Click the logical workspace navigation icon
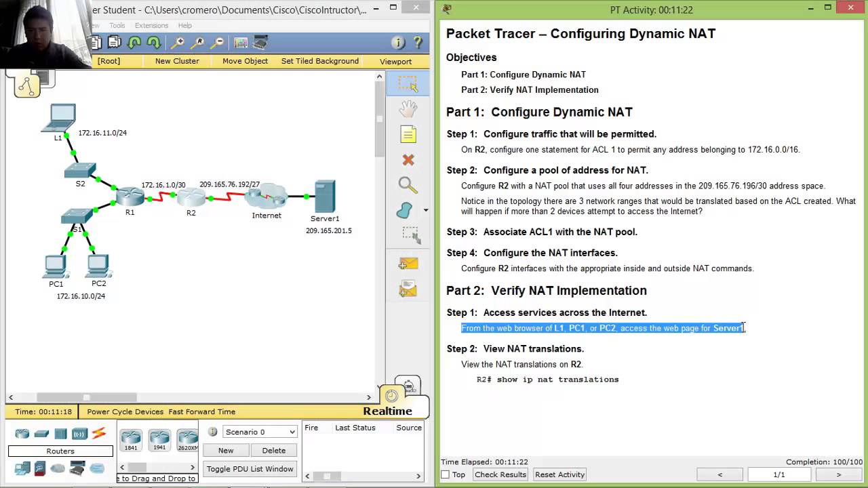Image resolution: width=868 pixels, height=488 pixels. tap(26, 85)
